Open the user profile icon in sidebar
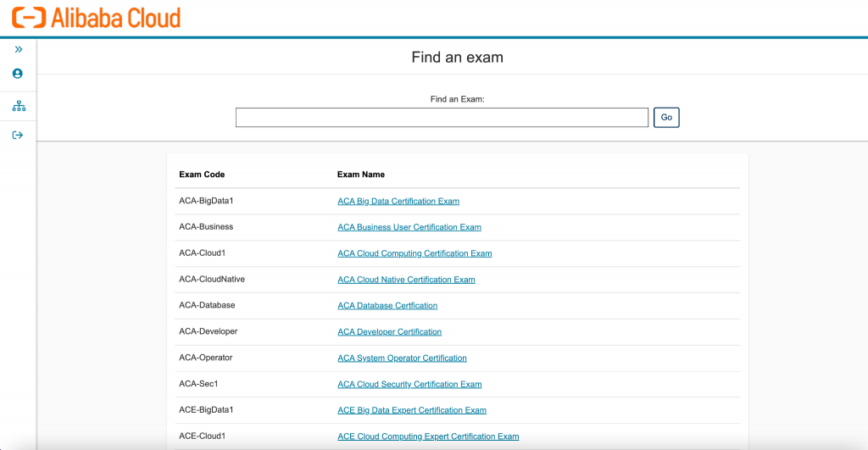 [x=18, y=73]
